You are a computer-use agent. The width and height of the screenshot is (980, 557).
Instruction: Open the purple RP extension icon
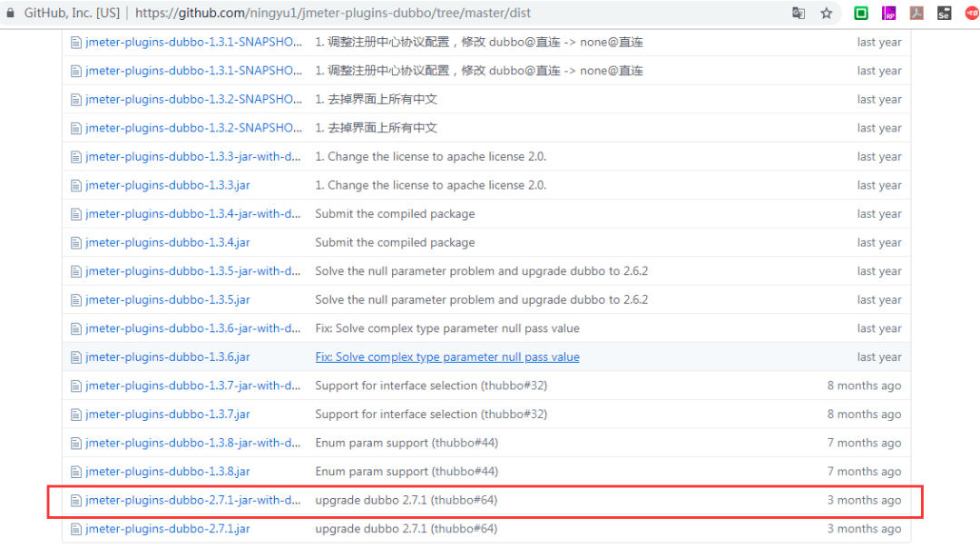(889, 14)
